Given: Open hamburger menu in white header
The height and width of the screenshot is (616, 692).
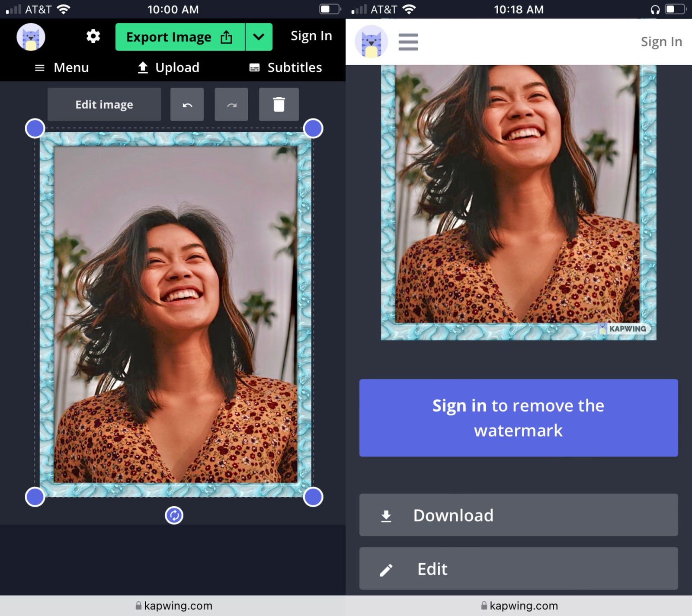Looking at the screenshot, I should pyautogui.click(x=408, y=42).
